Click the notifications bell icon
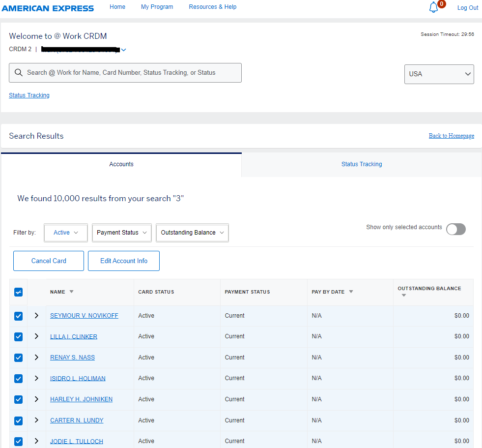 433,7
